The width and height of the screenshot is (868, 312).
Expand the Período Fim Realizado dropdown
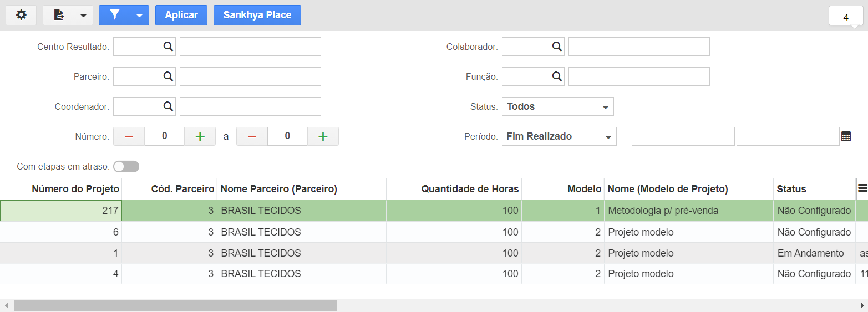559,136
